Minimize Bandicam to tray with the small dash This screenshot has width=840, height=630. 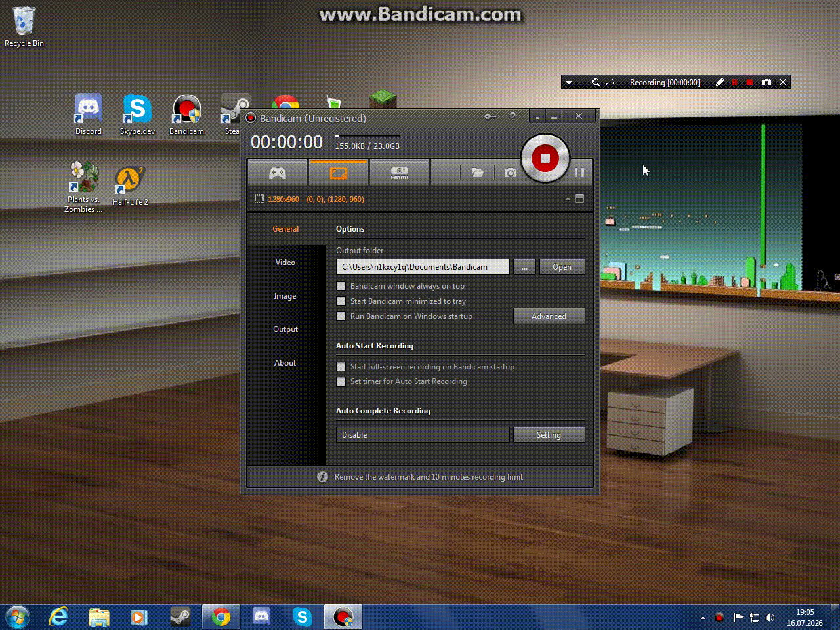click(537, 117)
